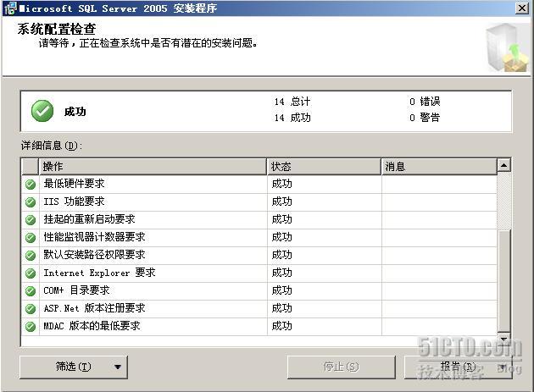Click the 0 错误 summary text
The image size is (534, 392).
coord(425,102)
